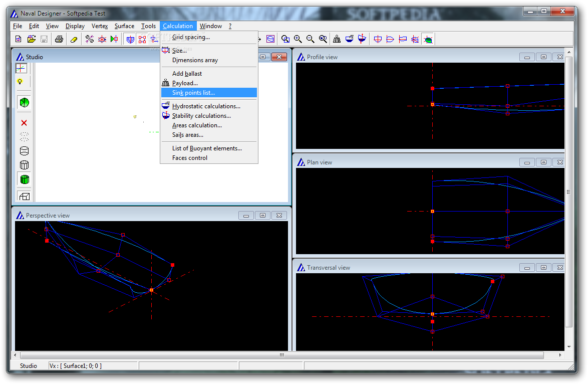Open the Tools menu
Image resolution: width=588 pixels, height=384 pixels.
pos(148,26)
